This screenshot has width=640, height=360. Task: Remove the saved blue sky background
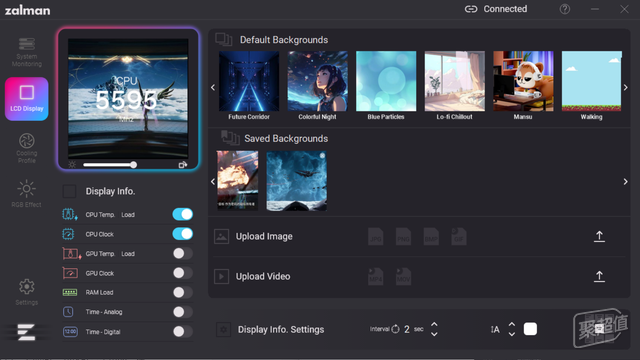[x=322, y=156]
